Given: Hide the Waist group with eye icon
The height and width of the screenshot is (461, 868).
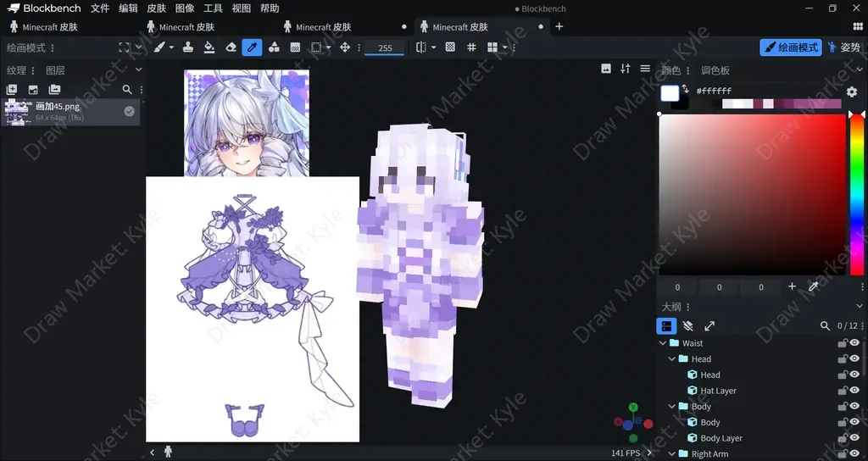Looking at the screenshot, I should 854,343.
